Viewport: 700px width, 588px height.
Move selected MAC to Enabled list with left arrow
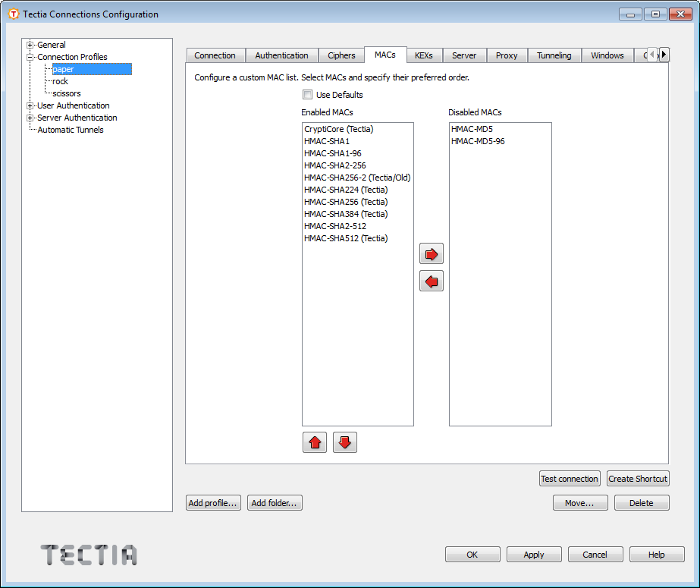(x=432, y=281)
